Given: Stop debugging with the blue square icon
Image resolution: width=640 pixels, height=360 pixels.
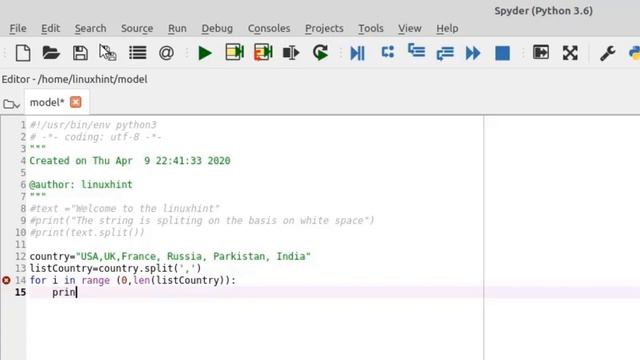Looking at the screenshot, I should [x=502, y=53].
